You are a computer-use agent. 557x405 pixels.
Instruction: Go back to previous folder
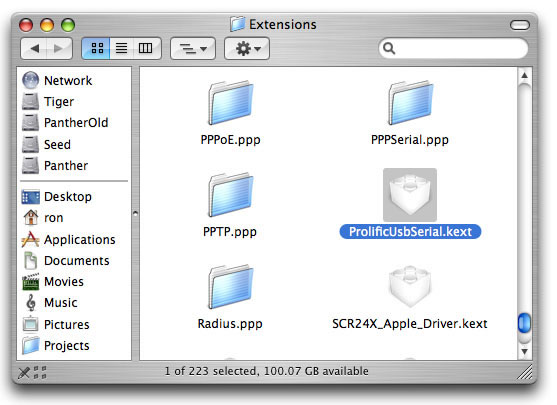[x=34, y=48]
